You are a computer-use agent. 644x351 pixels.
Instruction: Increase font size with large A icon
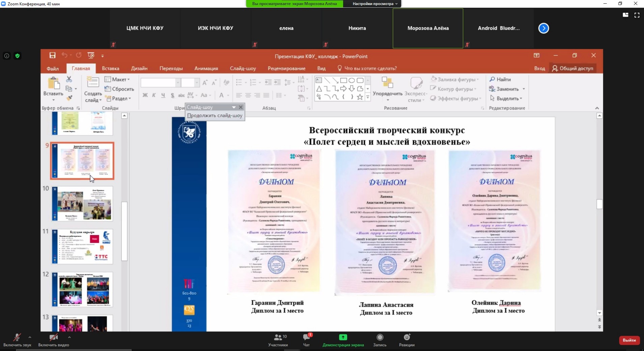click(205, 82)
